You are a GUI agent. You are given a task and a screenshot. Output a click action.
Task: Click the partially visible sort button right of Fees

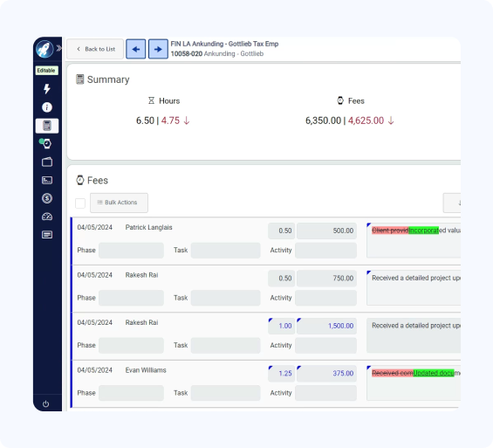(x=452, y=203)
